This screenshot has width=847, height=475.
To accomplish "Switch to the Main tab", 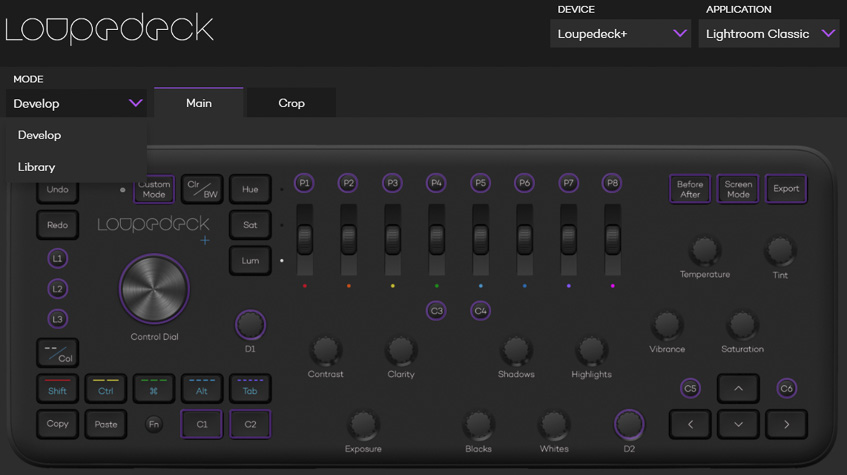I will 199,103.
